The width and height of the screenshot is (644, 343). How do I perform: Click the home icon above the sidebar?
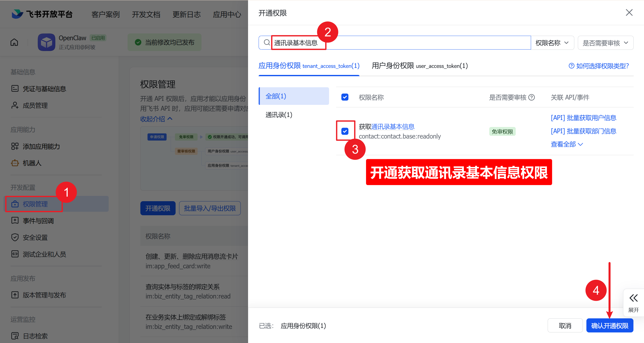[x=14, y=42]
